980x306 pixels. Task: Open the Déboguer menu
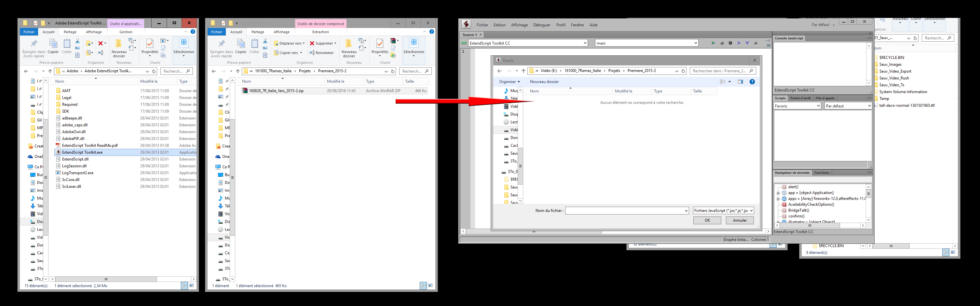541,25
